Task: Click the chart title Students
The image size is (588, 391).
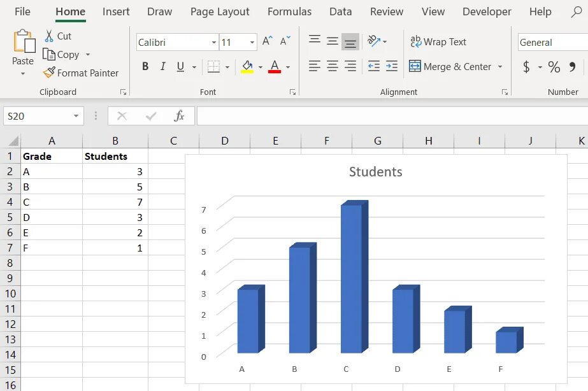Action: pos(375,172)
